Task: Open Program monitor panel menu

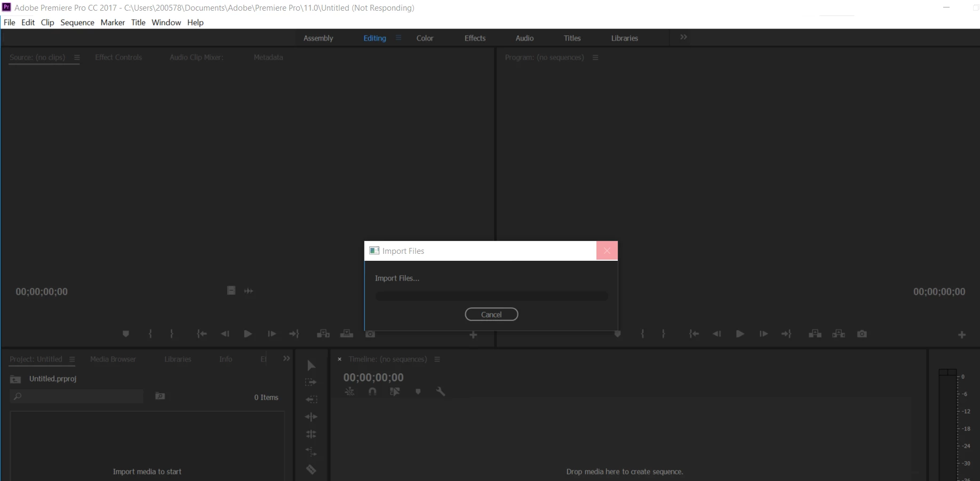Action: point(595,57)
